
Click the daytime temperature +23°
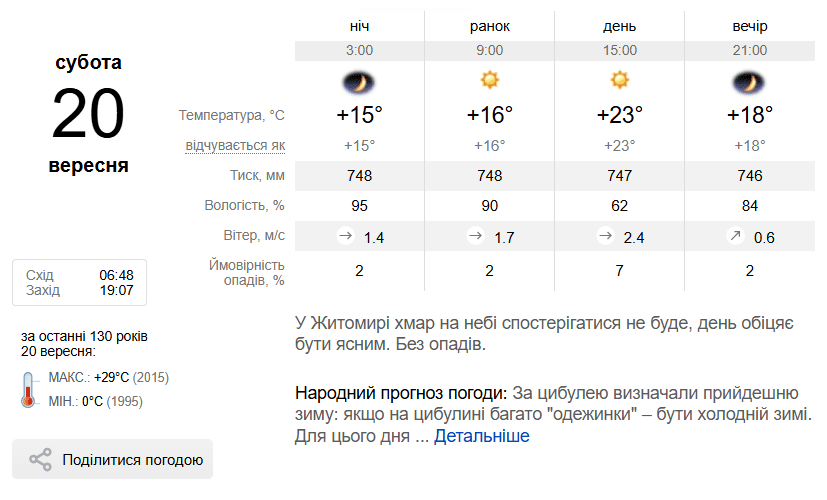(619, 114)
